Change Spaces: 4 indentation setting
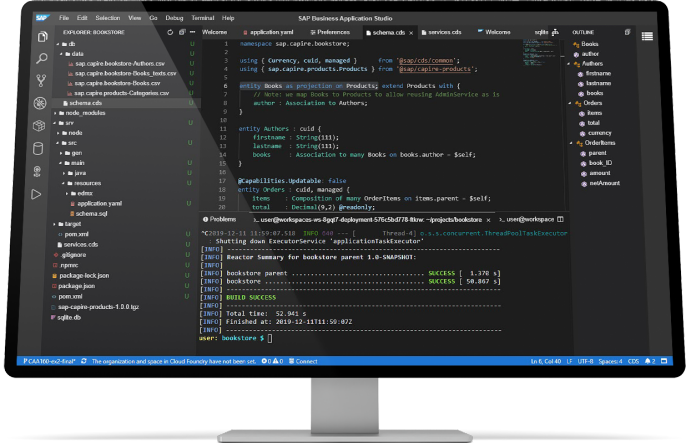The image size is (686, 443). click(x=610, y=361)
